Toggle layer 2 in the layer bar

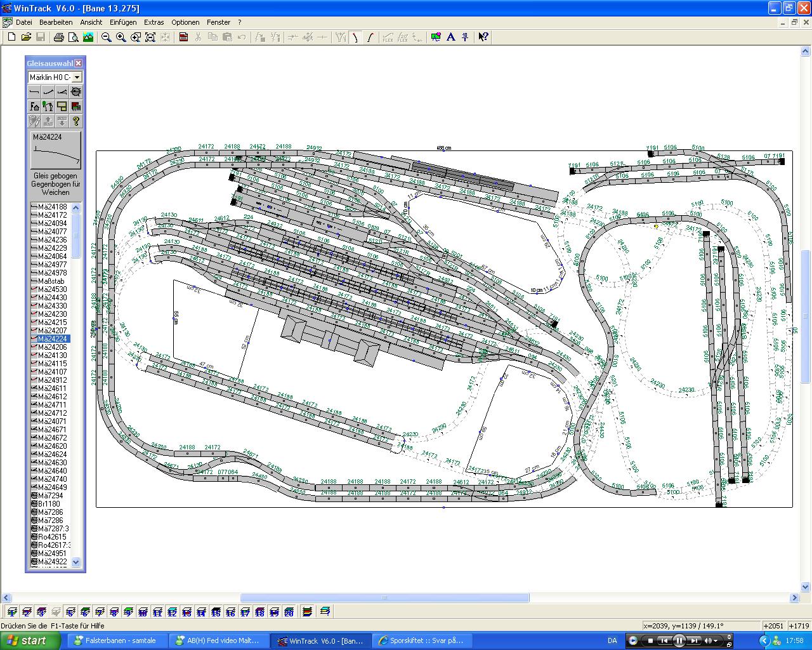tap(27, 612)
